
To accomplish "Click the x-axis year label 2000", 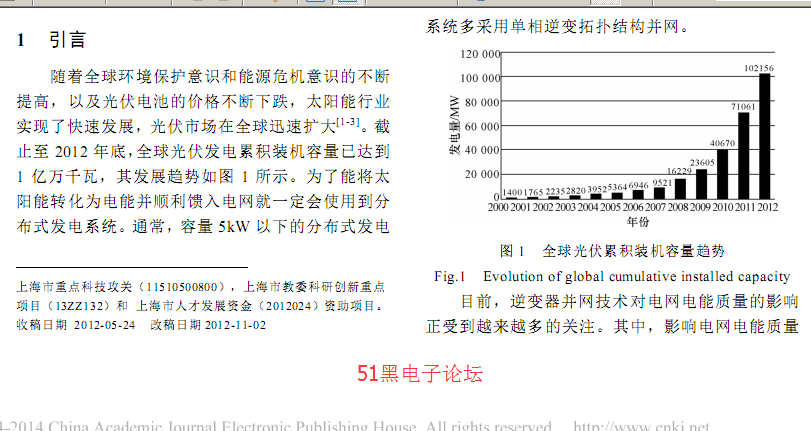I will coord(498,207).
